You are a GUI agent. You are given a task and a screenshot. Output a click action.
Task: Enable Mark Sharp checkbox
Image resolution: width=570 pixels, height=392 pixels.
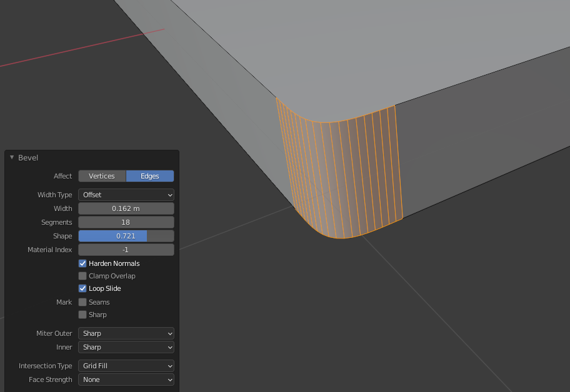[82, 315]
